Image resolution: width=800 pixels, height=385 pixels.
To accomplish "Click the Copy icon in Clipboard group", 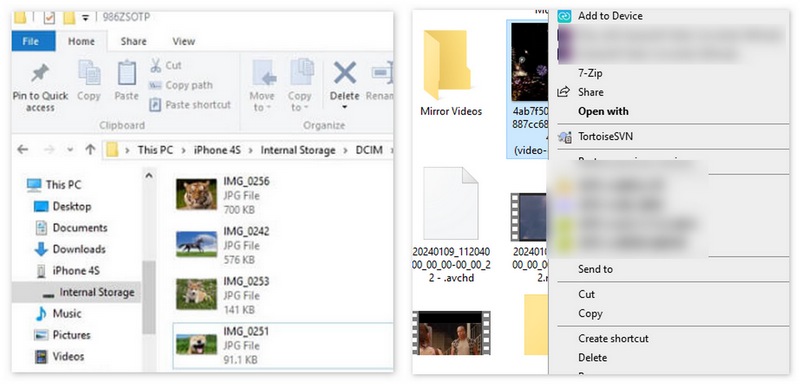I will point(89,73).
